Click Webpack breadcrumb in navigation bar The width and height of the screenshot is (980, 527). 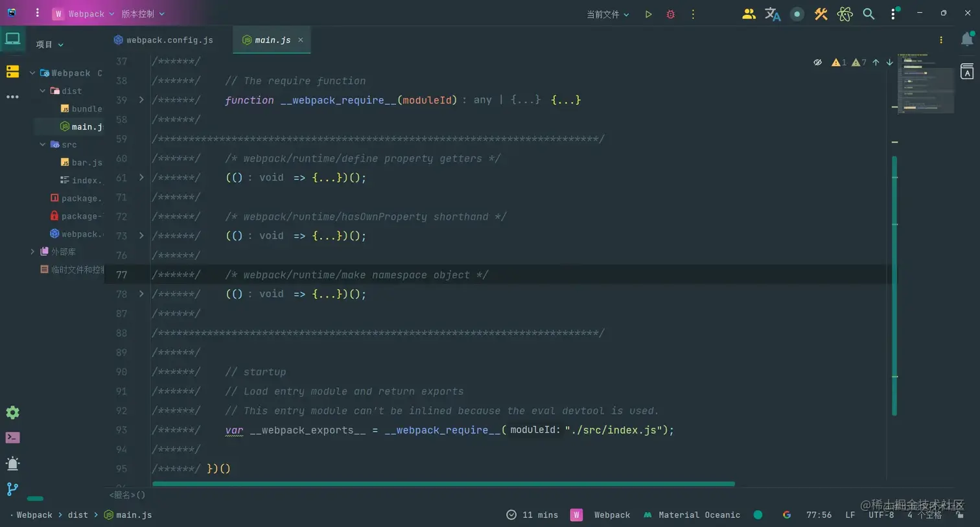tap(34, 515)
